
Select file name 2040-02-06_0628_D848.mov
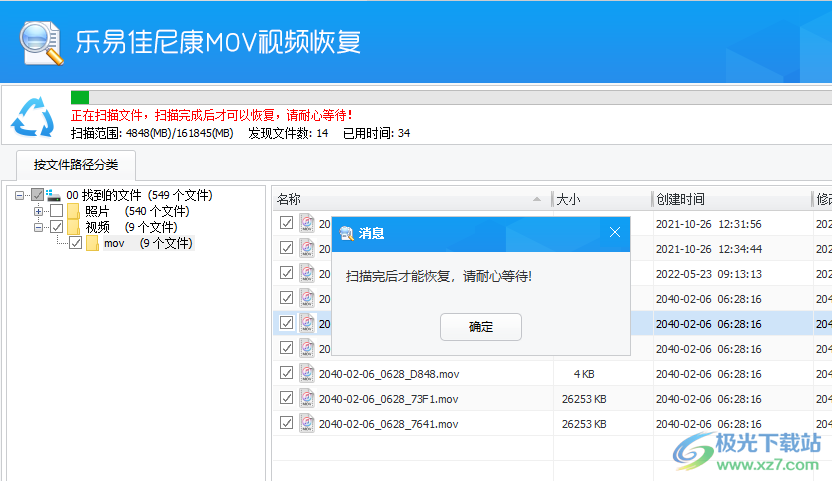pyautogui.click(x=389, y=374)
